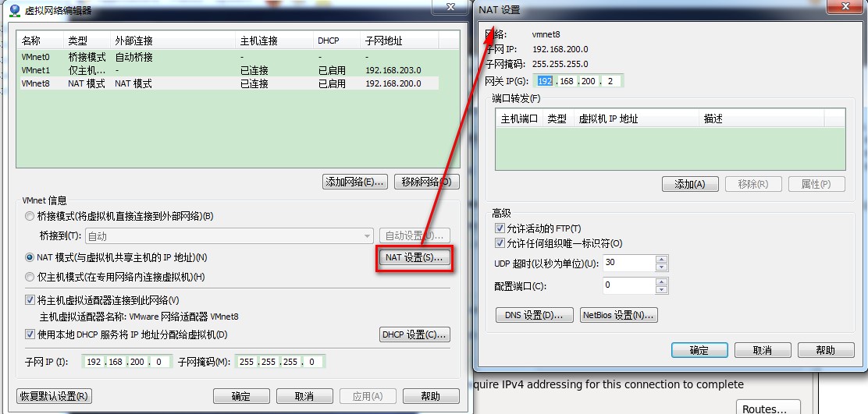Select the NAT 模式 radio button
The height and width of the screenshot is (414, 868).
pos(30,257)
